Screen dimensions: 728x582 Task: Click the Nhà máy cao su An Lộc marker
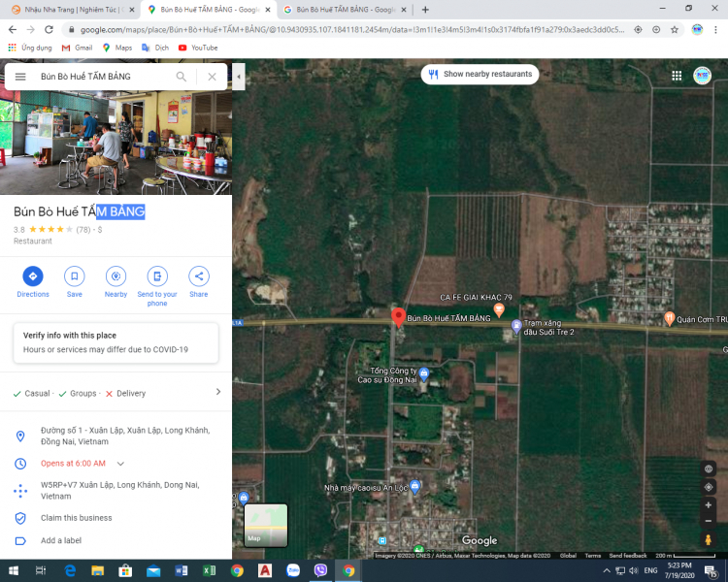point(414,486)
